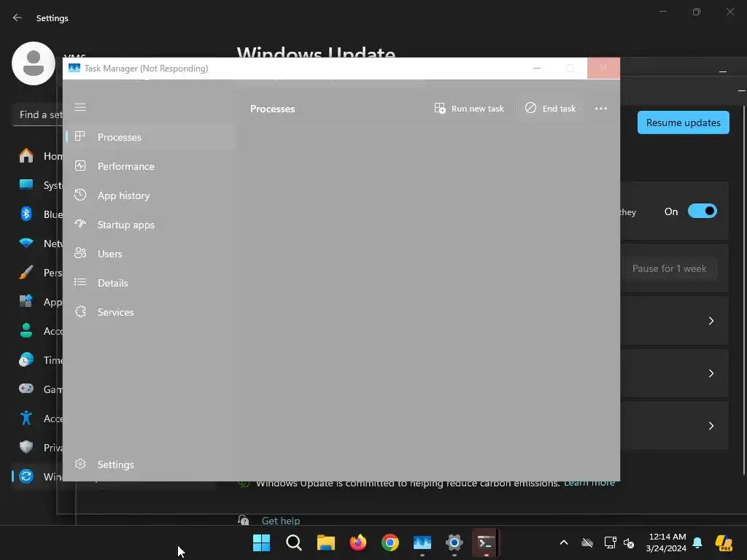
Task: Open the Privacy shield icon in Settings
Action: pyautogui.click(x=26, y=447)
